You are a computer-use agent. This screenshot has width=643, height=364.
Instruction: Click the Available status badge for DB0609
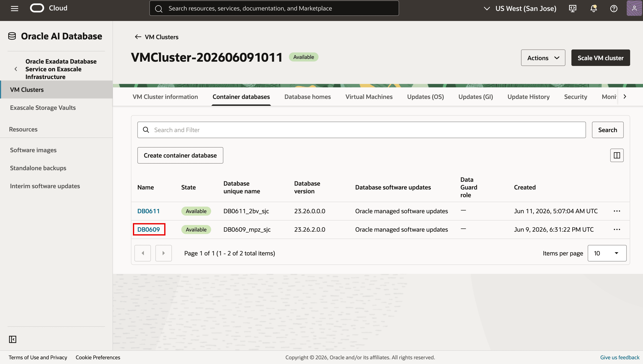[196, 230]
